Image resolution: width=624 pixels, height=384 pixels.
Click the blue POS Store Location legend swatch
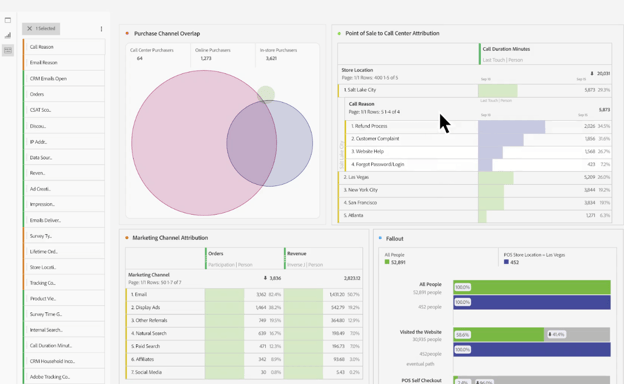coord(506,262)
